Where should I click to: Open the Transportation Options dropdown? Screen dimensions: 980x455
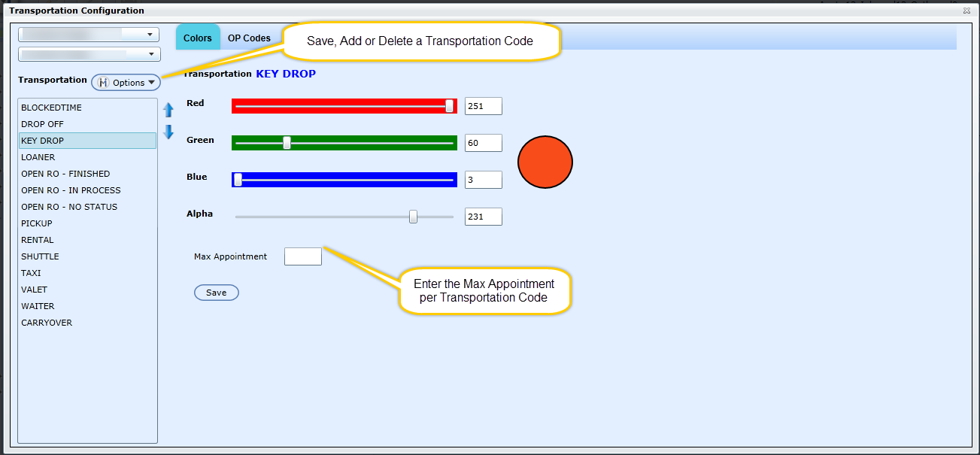[126, 83]
